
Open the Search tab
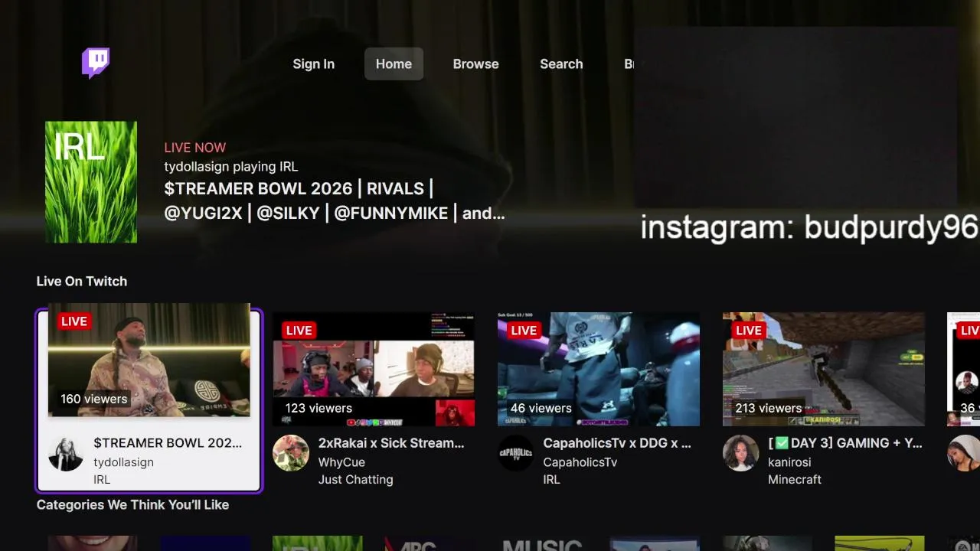pos(561,64)
